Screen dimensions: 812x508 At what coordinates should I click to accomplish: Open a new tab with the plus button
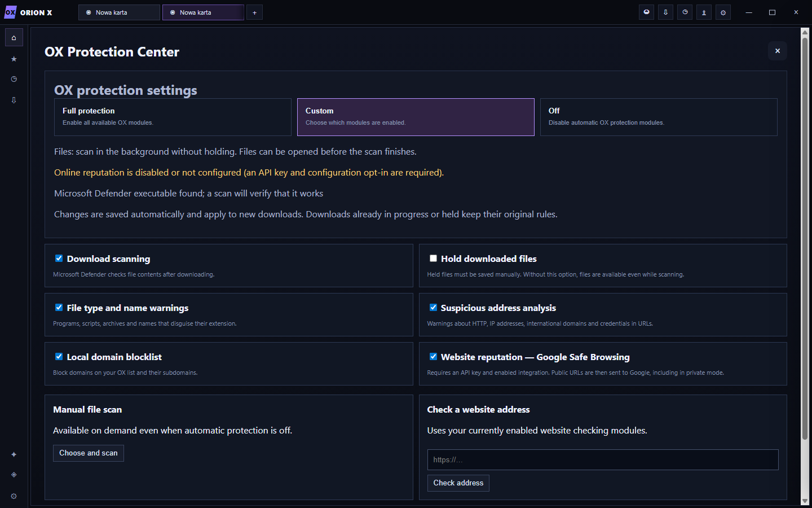(x=255, y=12)
